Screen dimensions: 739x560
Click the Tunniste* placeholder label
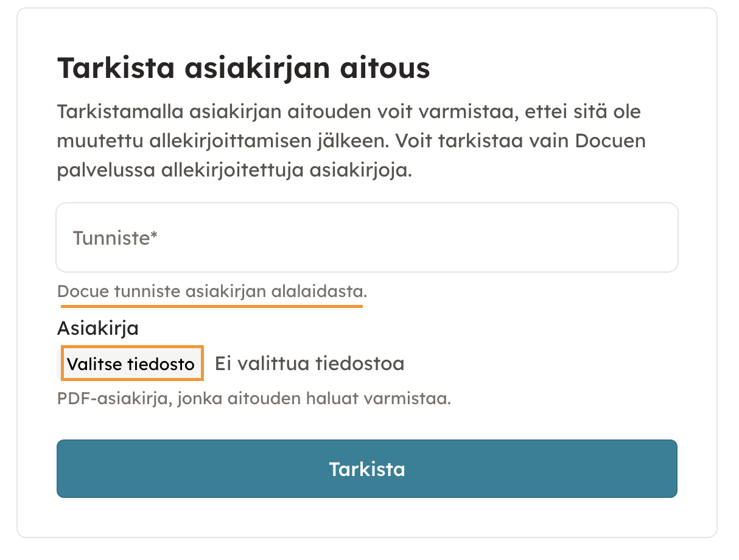point(115,237)
